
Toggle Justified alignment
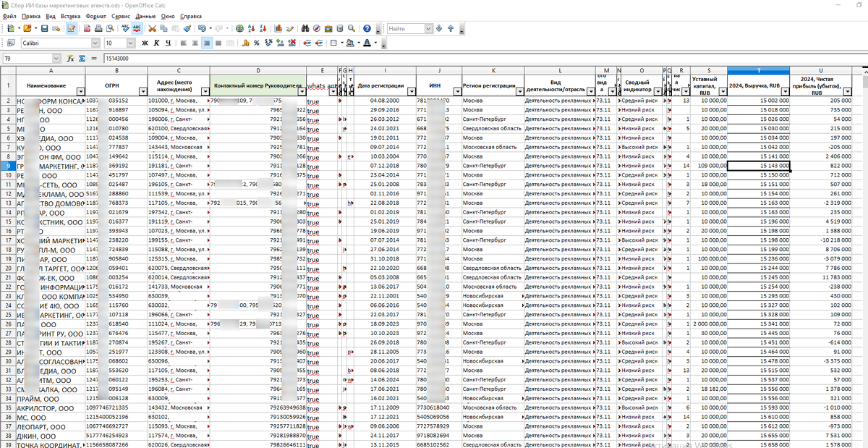[218, 43]
